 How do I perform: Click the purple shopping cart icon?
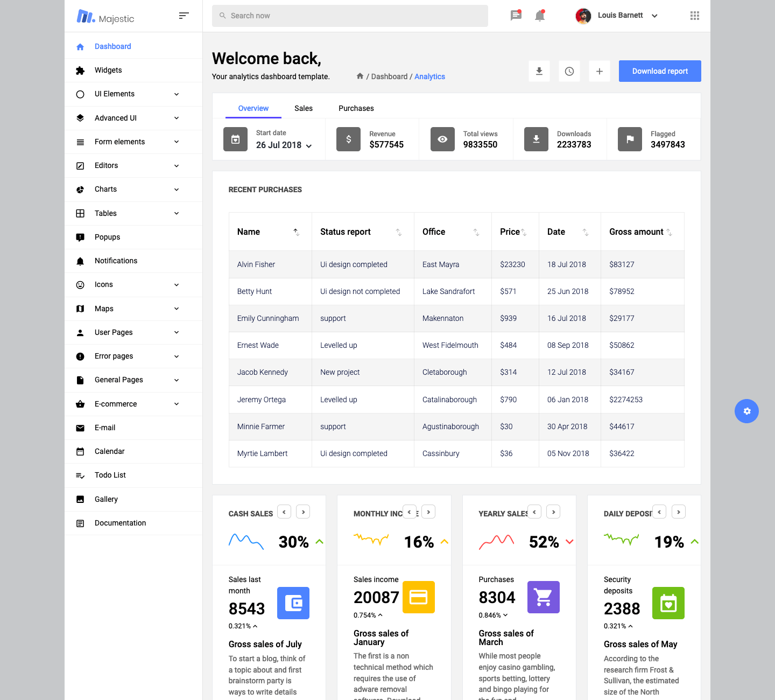(x=543, y=597)
